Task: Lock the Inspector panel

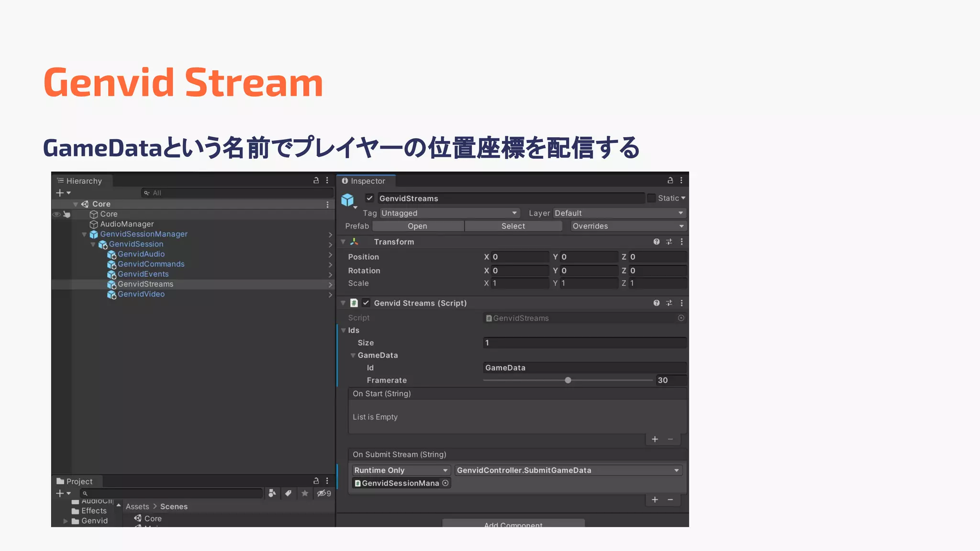Action: tap(670, 180)
